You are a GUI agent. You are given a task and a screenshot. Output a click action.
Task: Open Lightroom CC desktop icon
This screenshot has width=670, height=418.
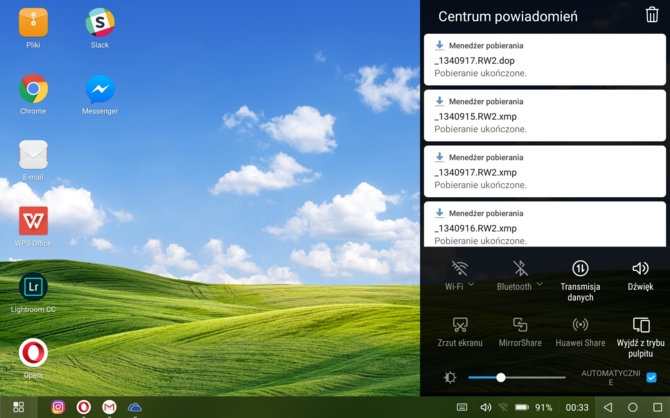tap(33, 287)
